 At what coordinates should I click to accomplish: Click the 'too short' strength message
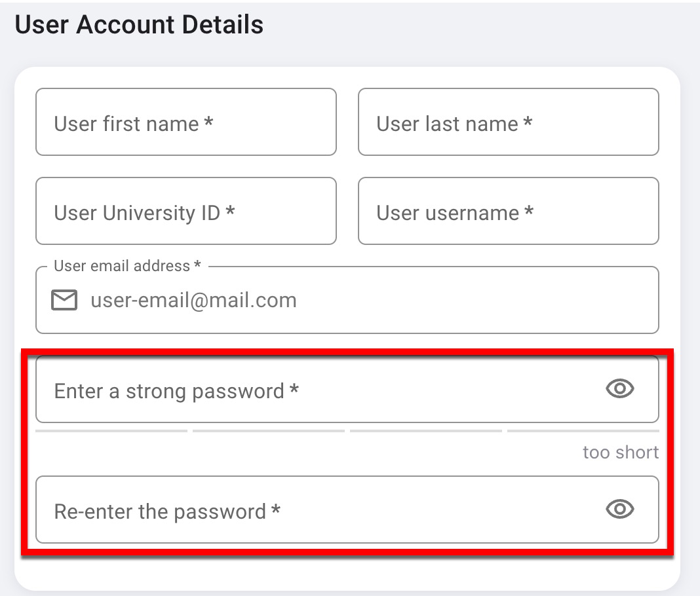(620, 453)
